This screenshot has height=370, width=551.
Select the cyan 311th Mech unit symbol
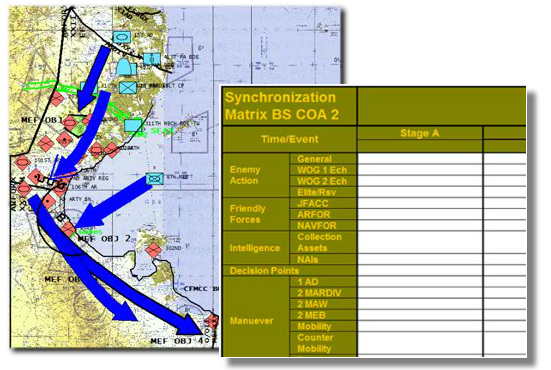[x=134, y=125]
